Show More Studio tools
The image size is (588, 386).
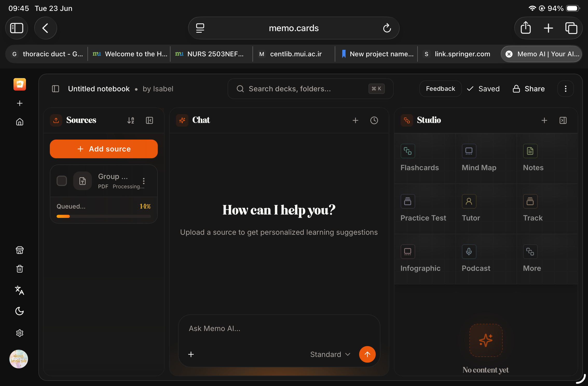[x=547, y=259]
